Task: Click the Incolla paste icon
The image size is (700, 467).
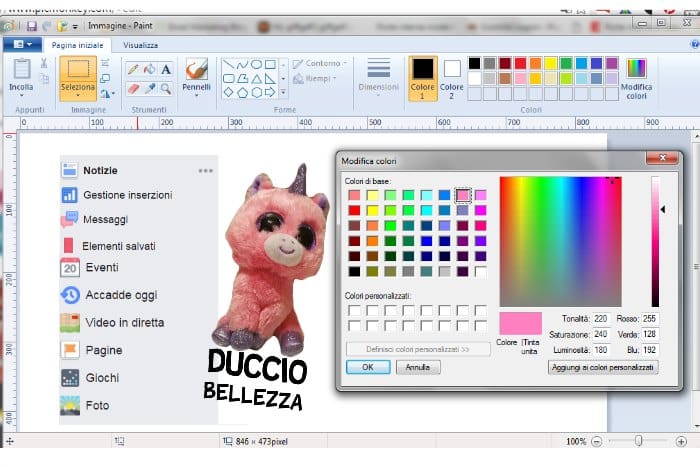Action: [21, 70]
